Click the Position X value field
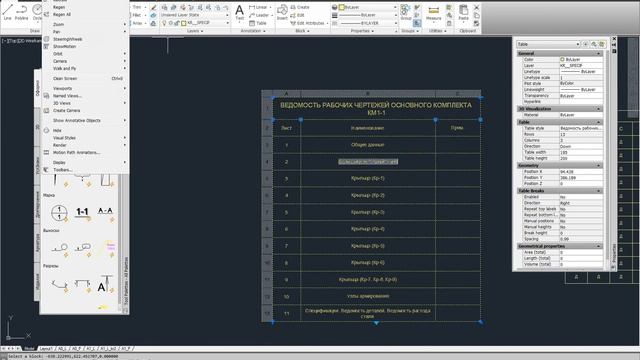Viewport: 640px width, 360px height. coord(581,172)
